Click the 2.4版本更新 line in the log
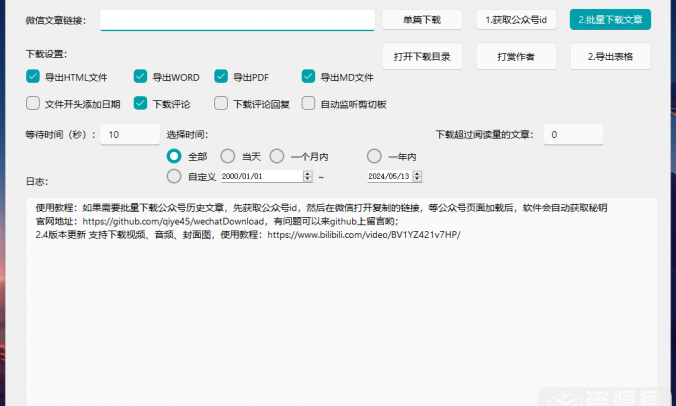The image size is (676, 406). click(248, 235)
